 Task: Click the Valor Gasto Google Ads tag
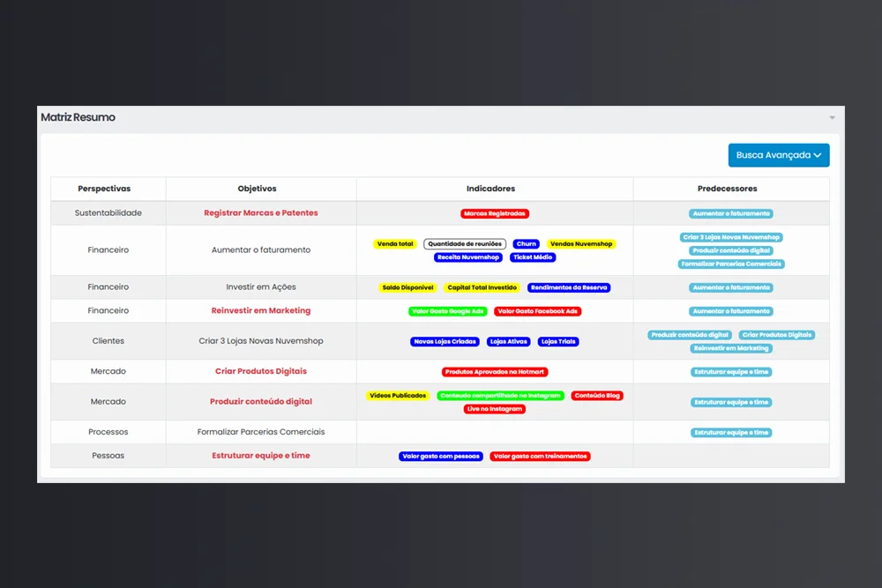point(448,311)
